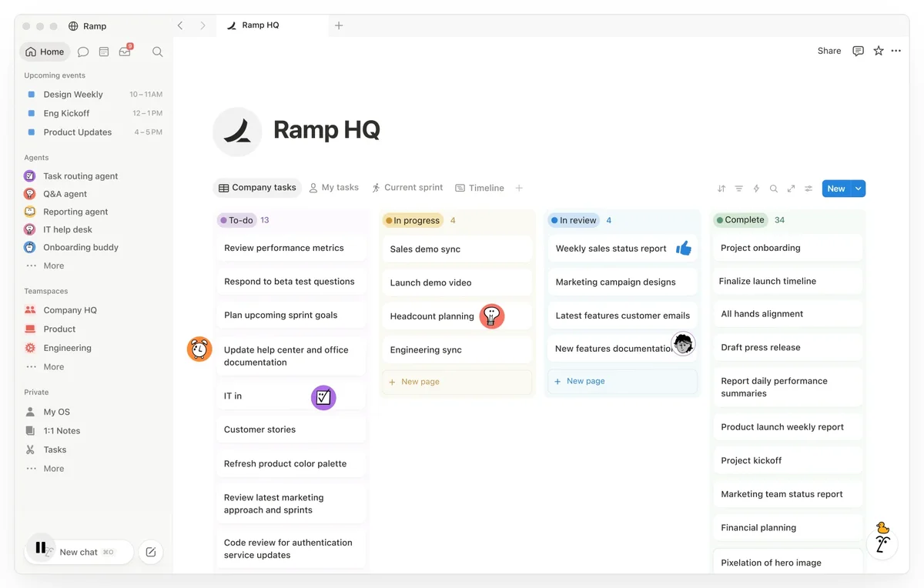Open the Eng Kickoff upcoming event

tap(95, 113)
